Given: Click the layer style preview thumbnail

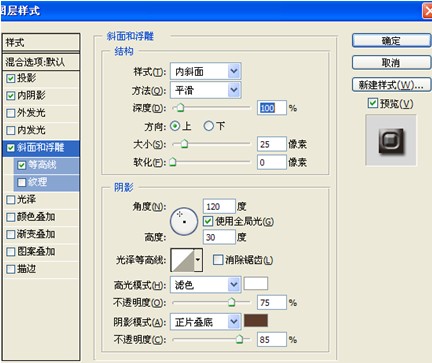Looking at the screenshot, I should coord(391,140).
